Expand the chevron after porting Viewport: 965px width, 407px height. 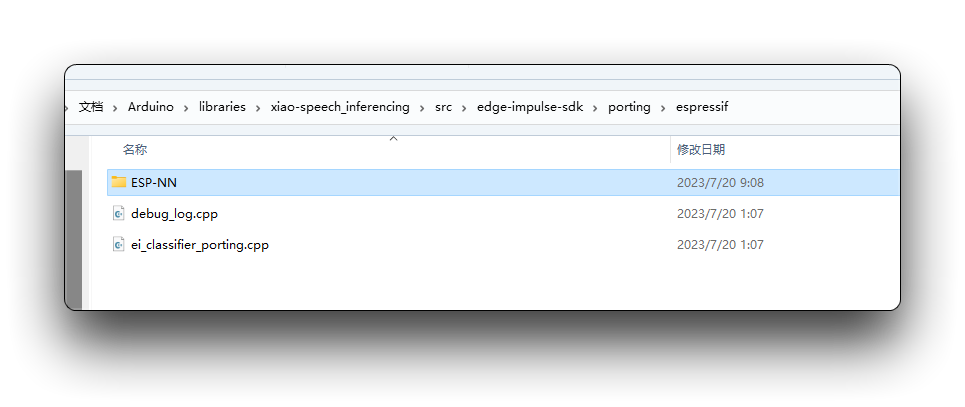(x=663, y=108)
